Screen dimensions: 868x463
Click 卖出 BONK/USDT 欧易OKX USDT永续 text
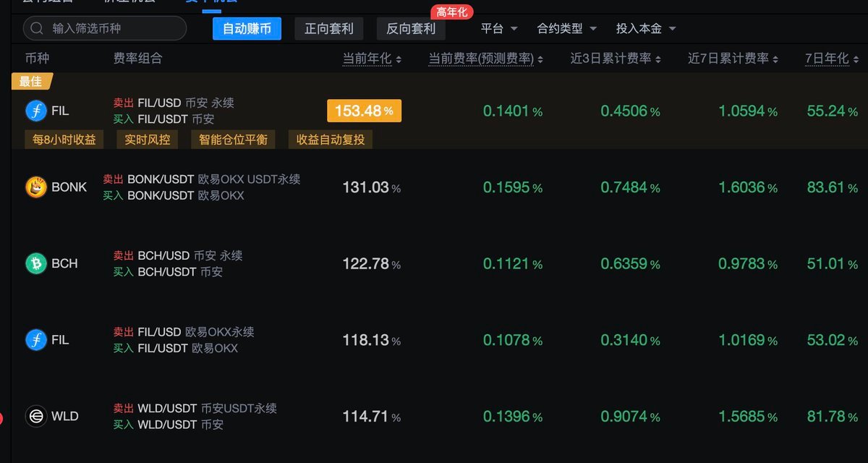[202, 179]
